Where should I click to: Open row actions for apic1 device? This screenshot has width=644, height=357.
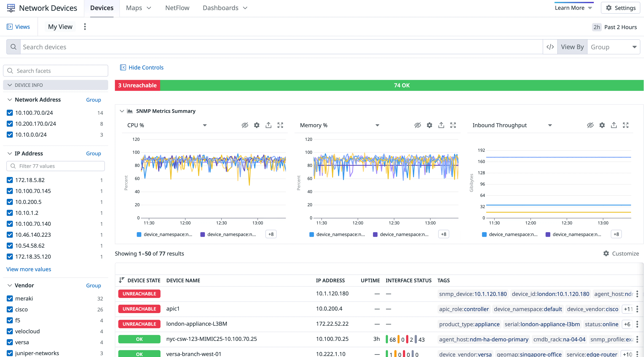click(x=637, y=309)
